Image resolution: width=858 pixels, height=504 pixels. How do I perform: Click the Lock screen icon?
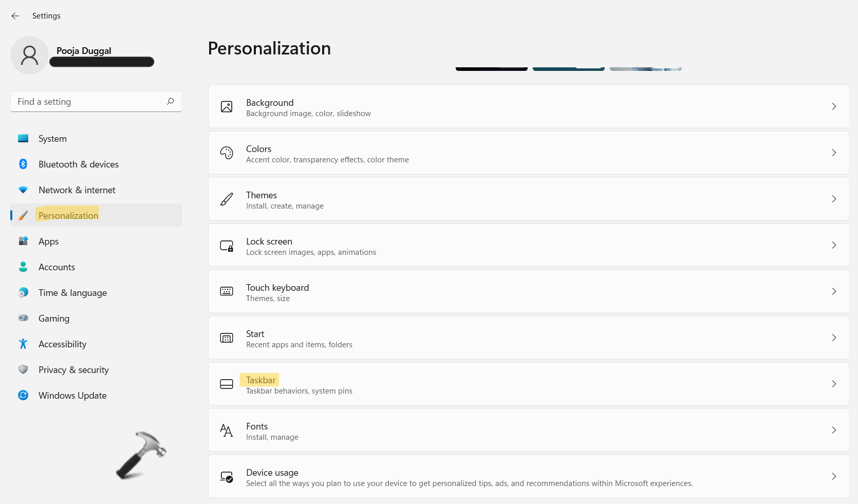(x=227, y=246)
